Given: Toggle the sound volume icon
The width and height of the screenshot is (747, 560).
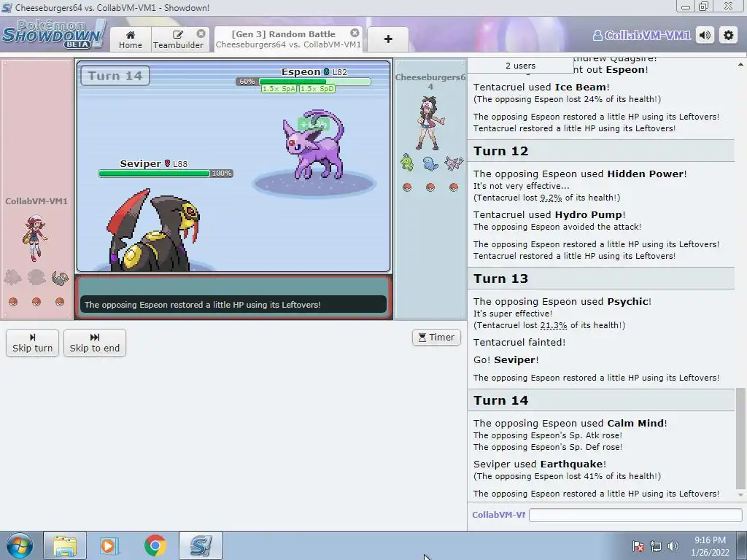Looking at the screenshot, I should click(x=705, y=35).
